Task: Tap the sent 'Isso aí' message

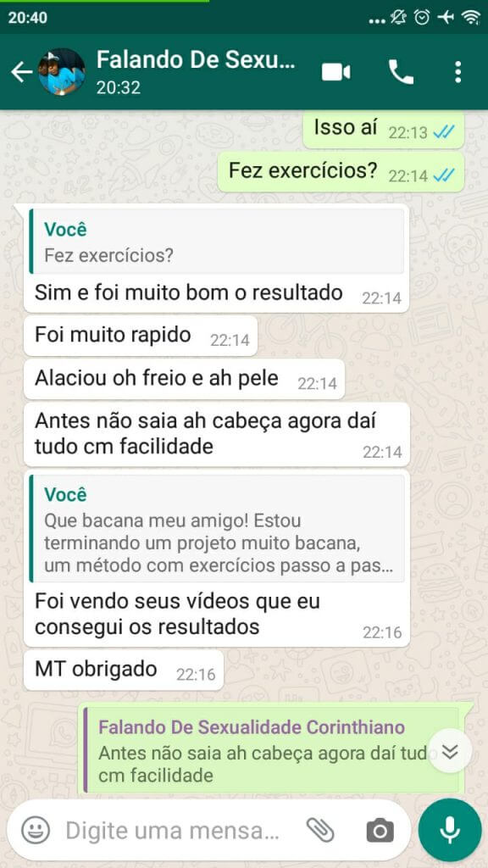Action: tap(384, 130)
